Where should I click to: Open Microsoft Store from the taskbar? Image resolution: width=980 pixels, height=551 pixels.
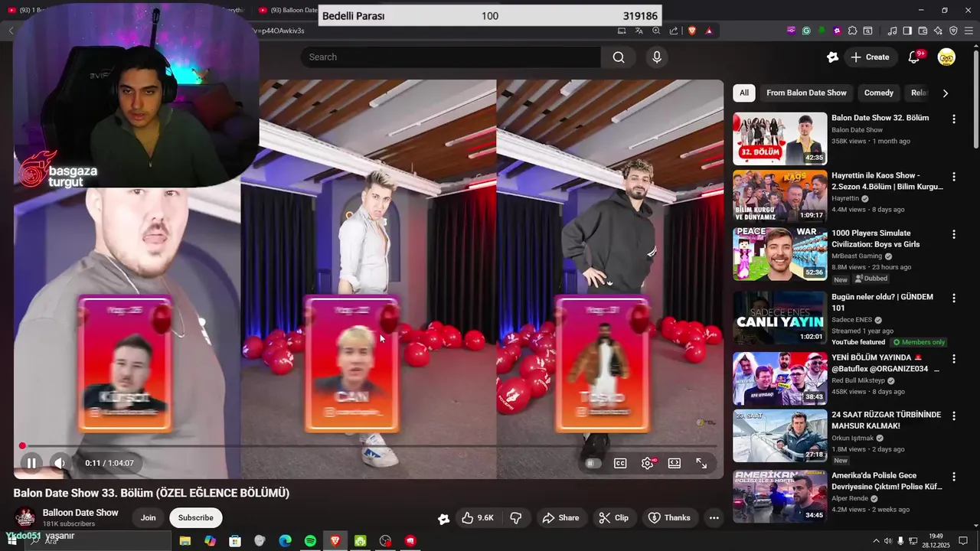235,541
